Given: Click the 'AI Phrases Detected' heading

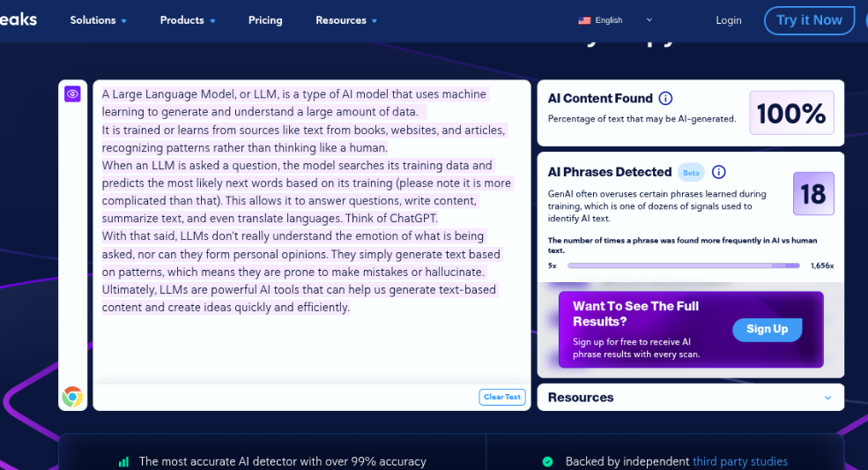Looking at the screenshot, I should (x=610, y=172).
